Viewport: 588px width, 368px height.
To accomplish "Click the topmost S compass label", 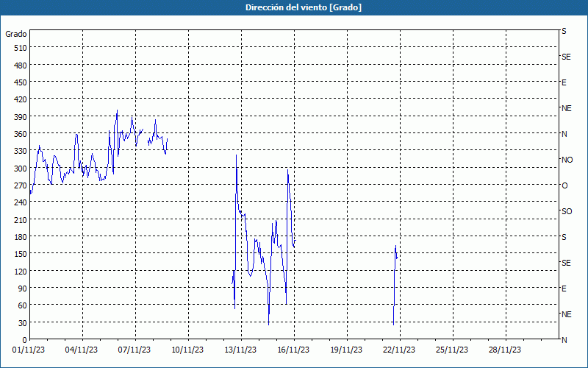I will [x=564, y=31].
